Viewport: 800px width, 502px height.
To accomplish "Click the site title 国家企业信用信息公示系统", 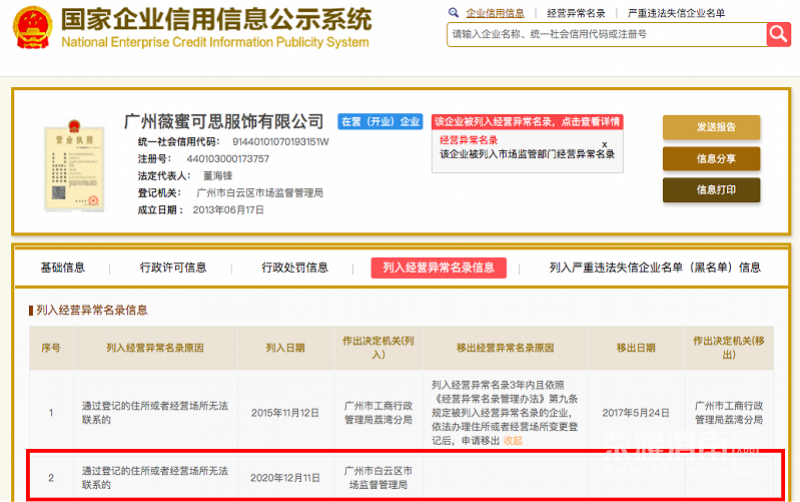I will pyautogui.click(x=216, y=19).
